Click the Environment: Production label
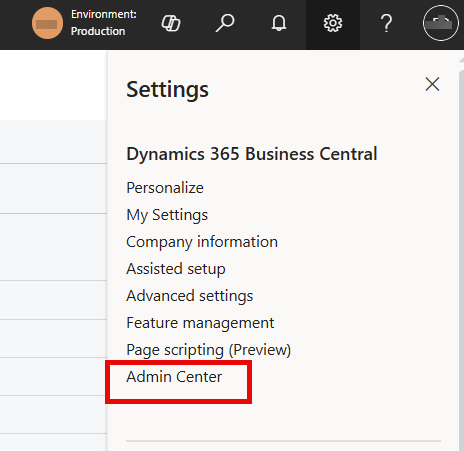Screen dimensions: 464x451 (104, 23)
